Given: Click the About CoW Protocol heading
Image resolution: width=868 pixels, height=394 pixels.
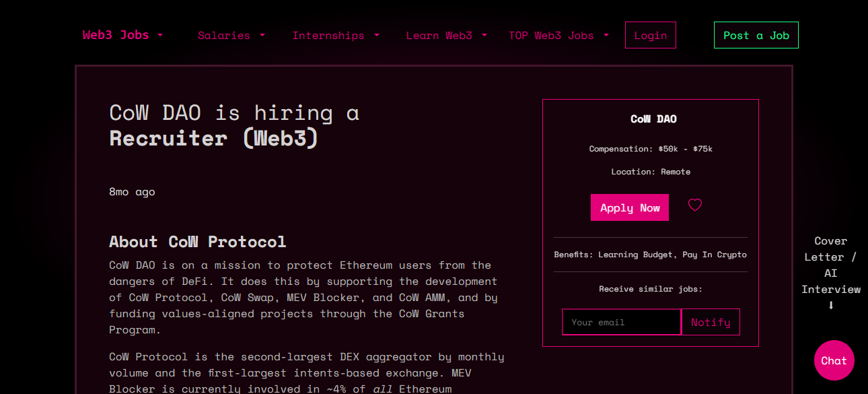Looking at the screenshot, I should tap(198, 241).
